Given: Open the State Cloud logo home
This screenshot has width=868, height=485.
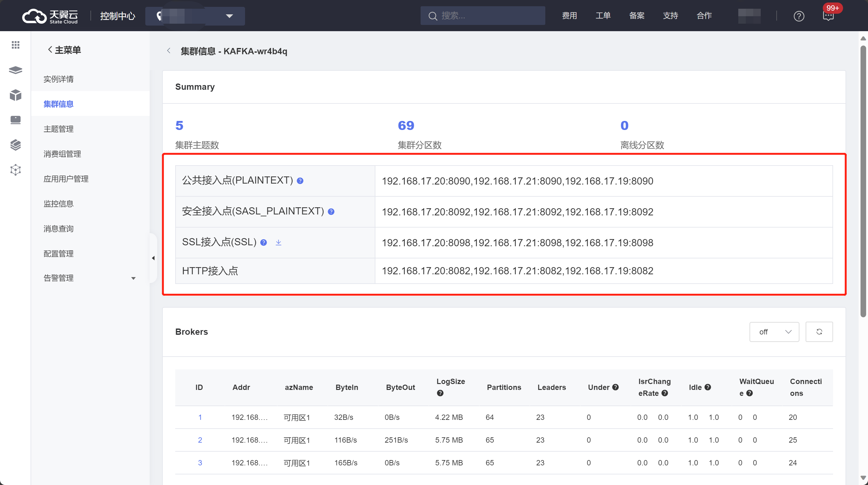Looking at the screenshot, I should click(50, 16).
